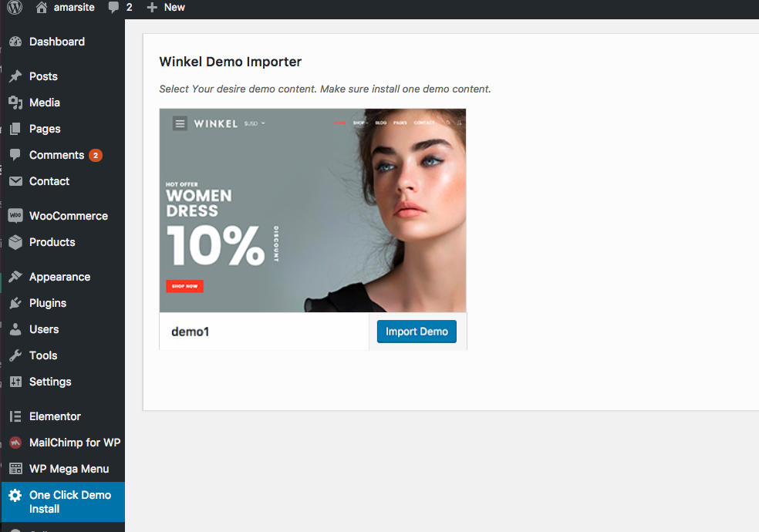The image size is (759, 532).
Task: Open the Plugins menu
Action: (x=48, y=303)
